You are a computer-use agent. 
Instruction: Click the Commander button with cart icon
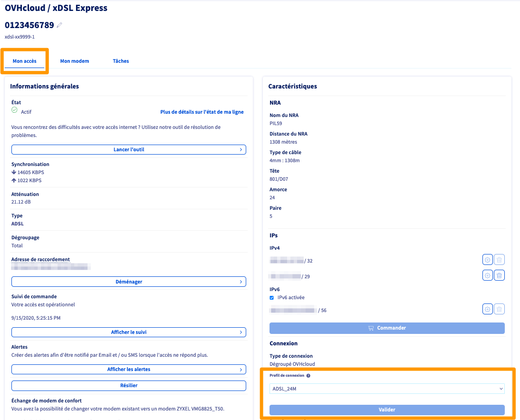(x=387, y=328)
